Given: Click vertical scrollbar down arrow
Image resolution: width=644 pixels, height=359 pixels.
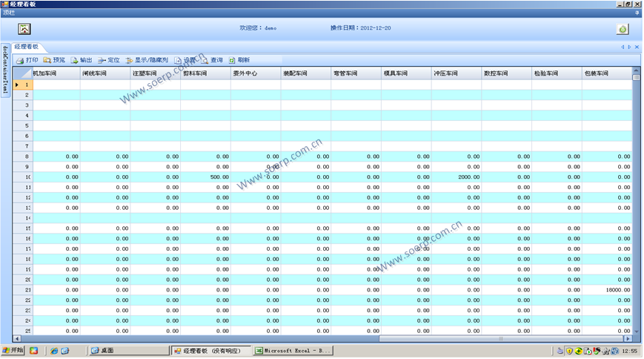Looking at the screenshot, I should [636, 332].
